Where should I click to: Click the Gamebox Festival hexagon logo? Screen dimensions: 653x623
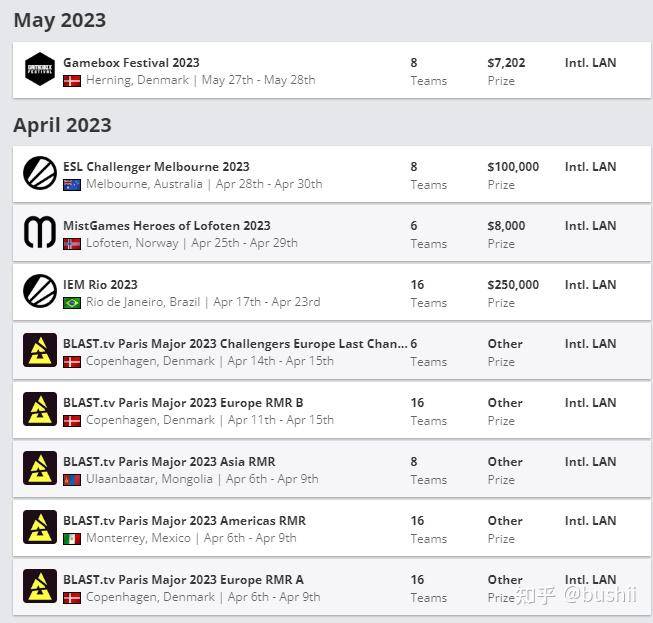tap(40, 69)
